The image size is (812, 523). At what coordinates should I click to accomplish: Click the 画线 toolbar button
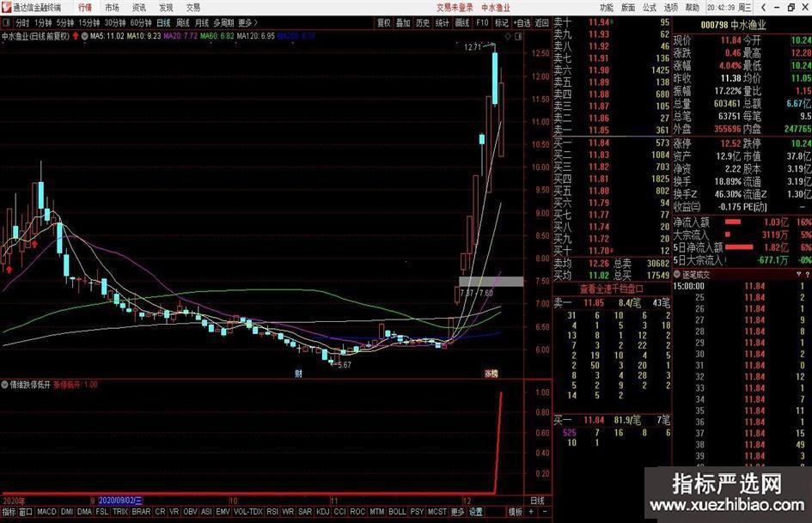pos(462,23)
